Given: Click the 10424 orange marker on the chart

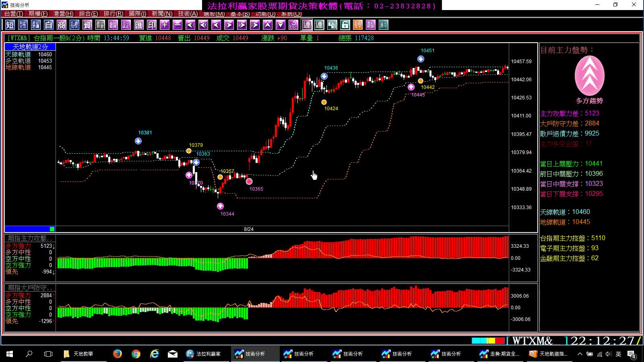Looking at the screenshot, I should click(324, 102).
